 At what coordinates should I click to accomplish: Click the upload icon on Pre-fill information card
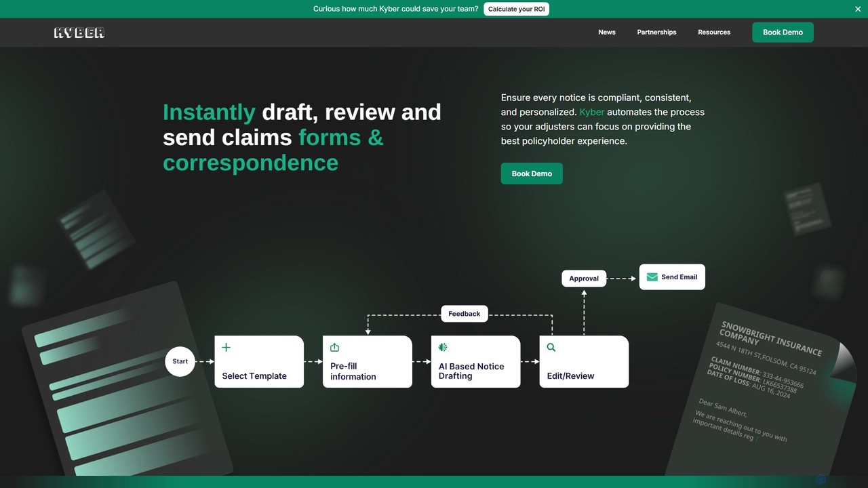pos(334,347)
